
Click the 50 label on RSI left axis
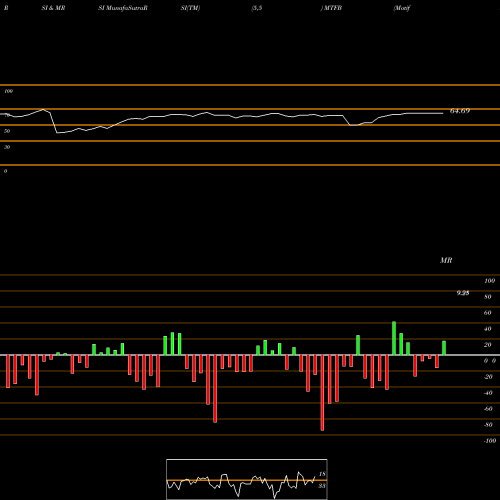point(7,131)
